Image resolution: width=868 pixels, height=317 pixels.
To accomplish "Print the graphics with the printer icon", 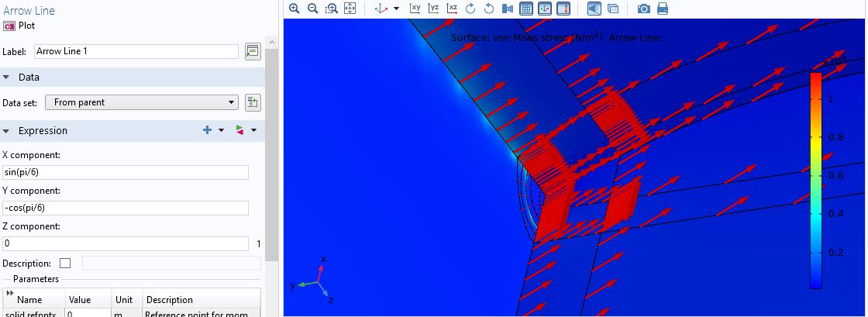I will click(x=663, y=9).
